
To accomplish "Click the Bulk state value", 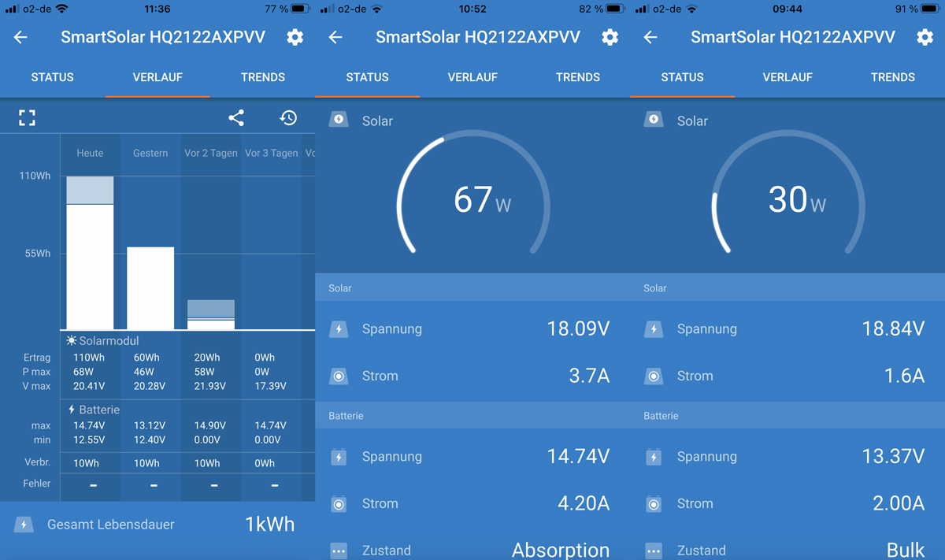I will click(x=905, y=550).
